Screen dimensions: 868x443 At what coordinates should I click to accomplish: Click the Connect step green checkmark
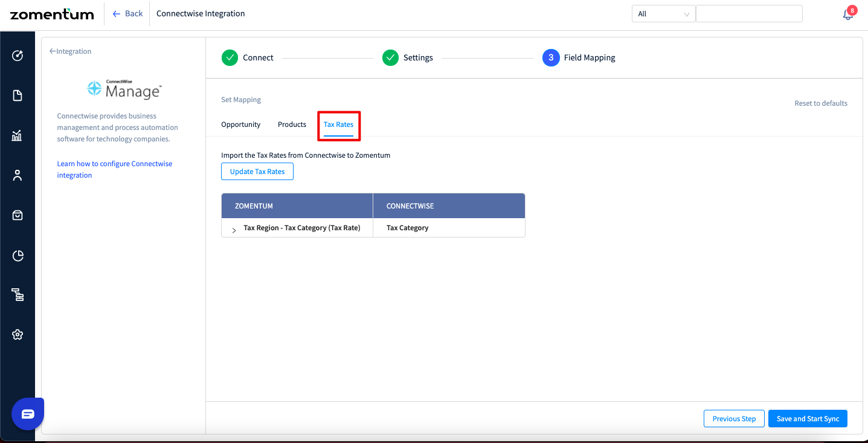pos(230,58)
